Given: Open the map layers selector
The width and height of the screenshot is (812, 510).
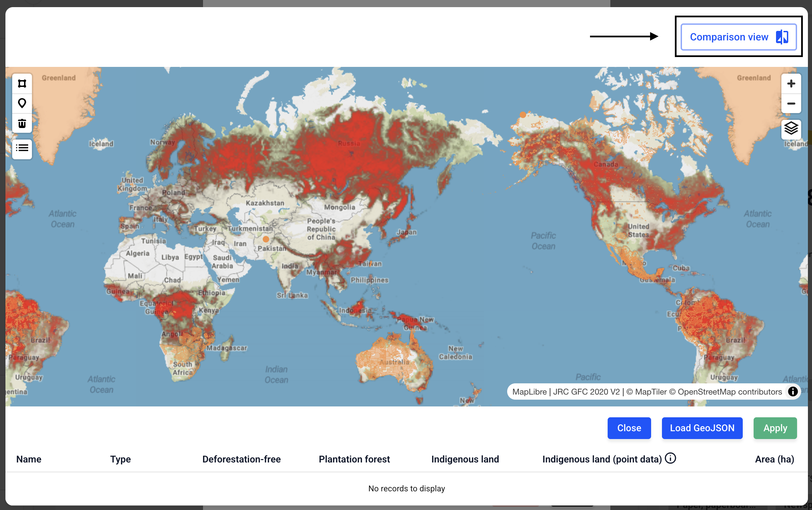Looking at the screenshot, I should (x=791, y=129).
